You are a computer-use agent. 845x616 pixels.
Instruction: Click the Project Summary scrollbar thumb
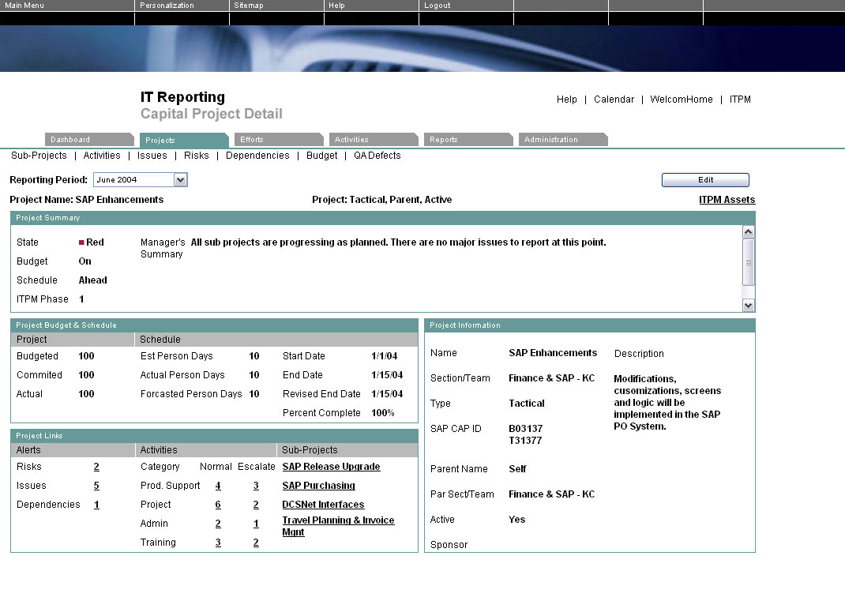748,262
